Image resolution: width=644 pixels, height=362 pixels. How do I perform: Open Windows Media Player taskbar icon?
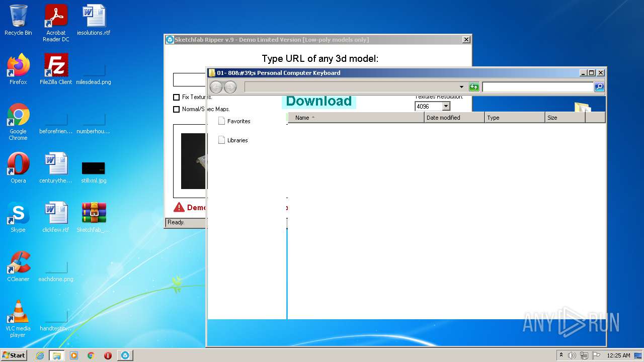coord(74,355)
